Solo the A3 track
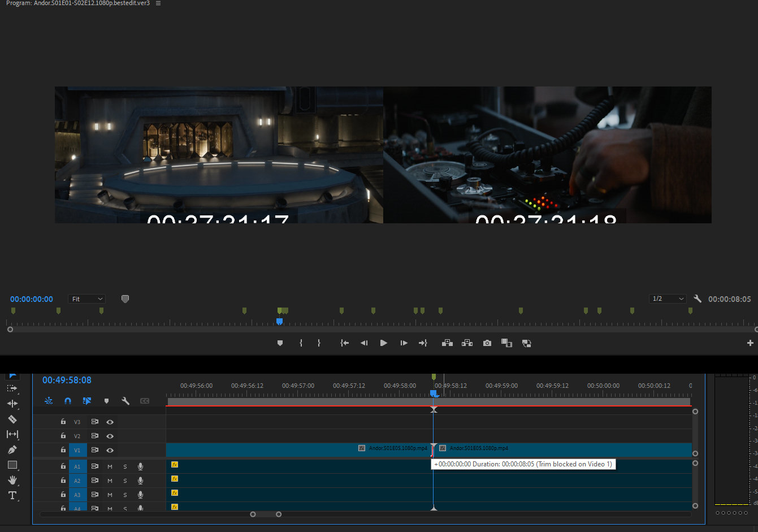The image size is (758, 532). tap(125, 495)
